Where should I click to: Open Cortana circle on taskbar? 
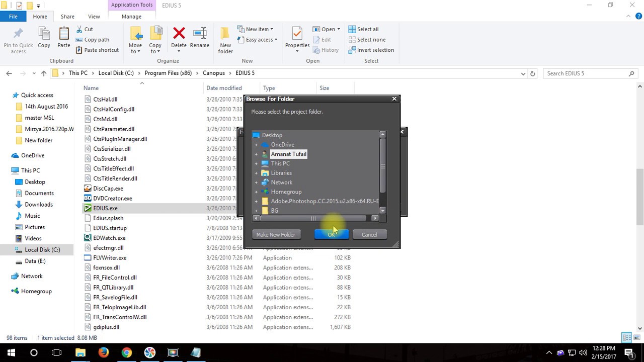click(34, 352)
